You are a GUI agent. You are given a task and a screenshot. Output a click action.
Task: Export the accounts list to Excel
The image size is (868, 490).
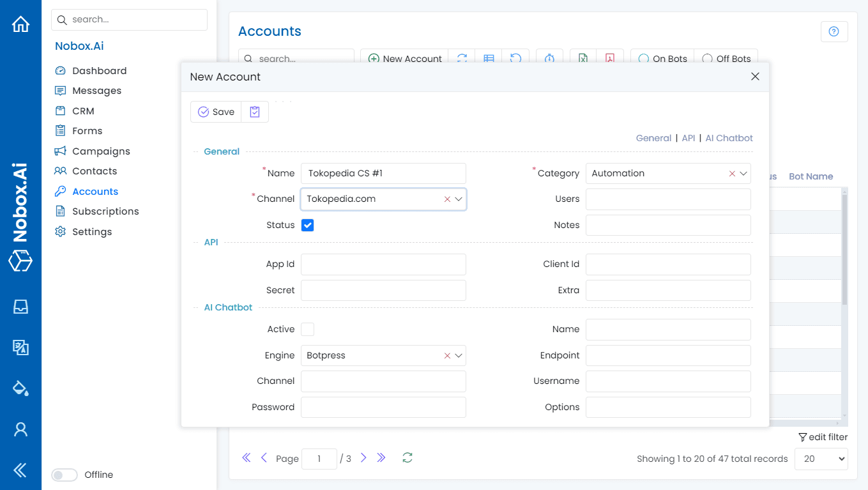pyautogui.click(x=582, y=58)
